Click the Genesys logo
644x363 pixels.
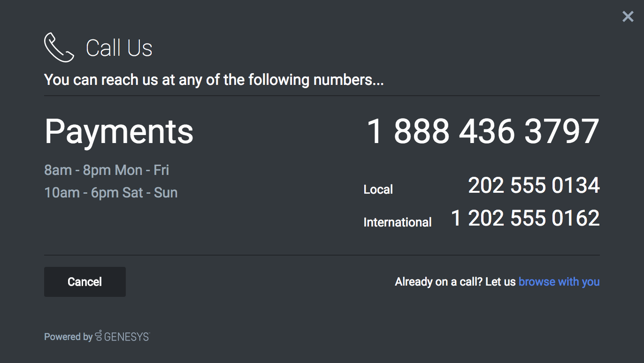(x=122, y=336)
